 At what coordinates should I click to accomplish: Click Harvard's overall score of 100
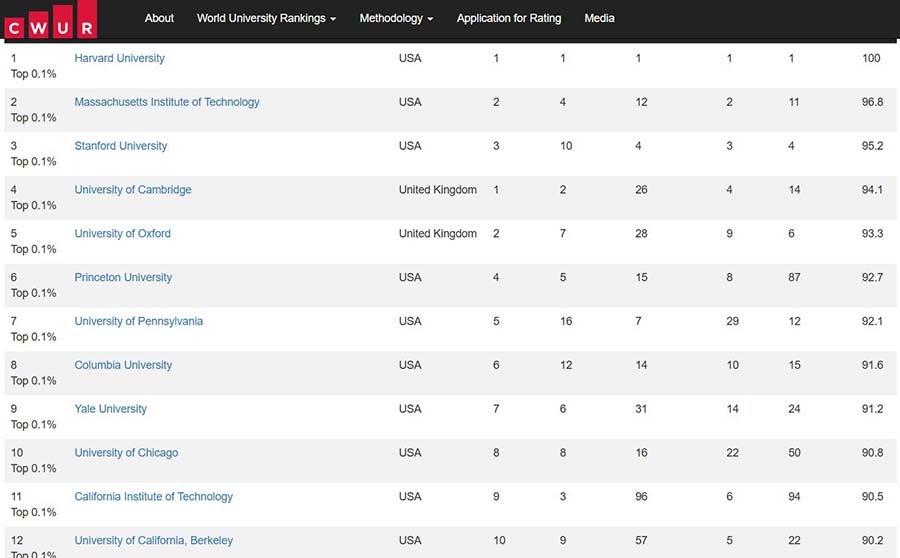[x=871, y=58]
